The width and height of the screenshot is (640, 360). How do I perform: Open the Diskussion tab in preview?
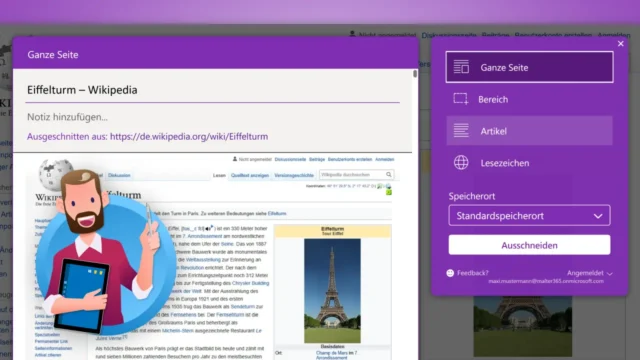coord(119,176)
